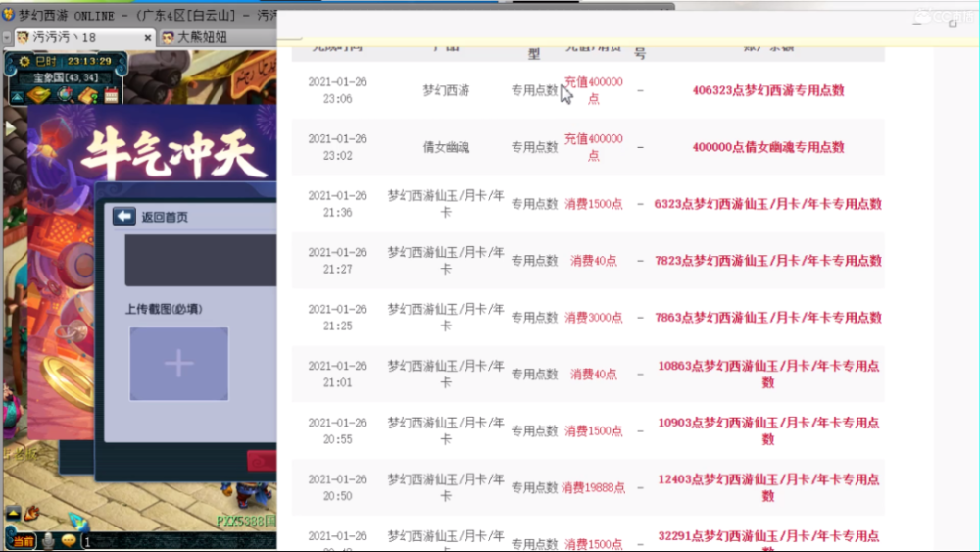
Task: Open the world map magnifier icon
Action: coord(65,95)
